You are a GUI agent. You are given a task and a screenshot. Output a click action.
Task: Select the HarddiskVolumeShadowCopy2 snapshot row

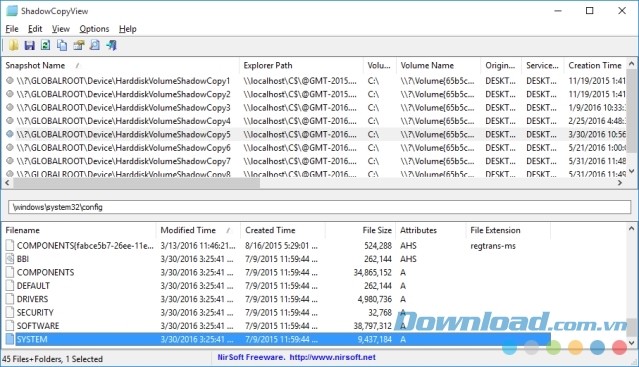click(315, 94)
